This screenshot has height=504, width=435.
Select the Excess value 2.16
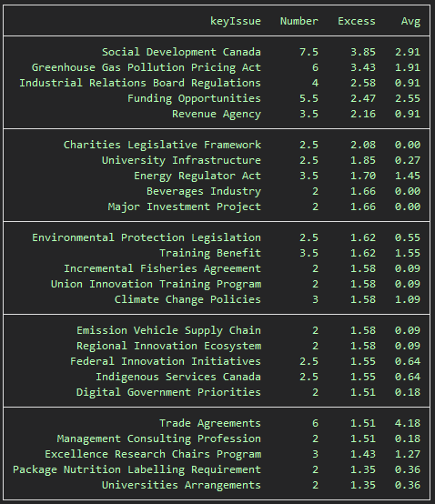click(x=363, y=114)
